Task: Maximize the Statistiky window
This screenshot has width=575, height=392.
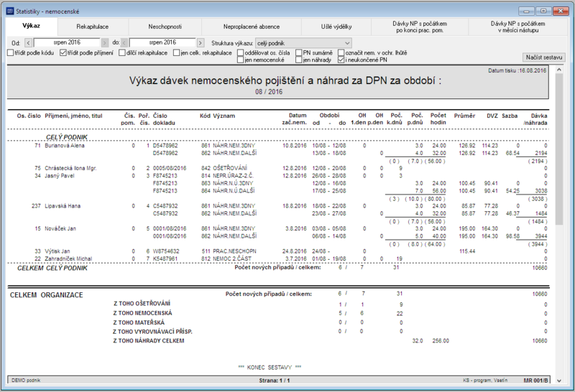Action: 543,11
